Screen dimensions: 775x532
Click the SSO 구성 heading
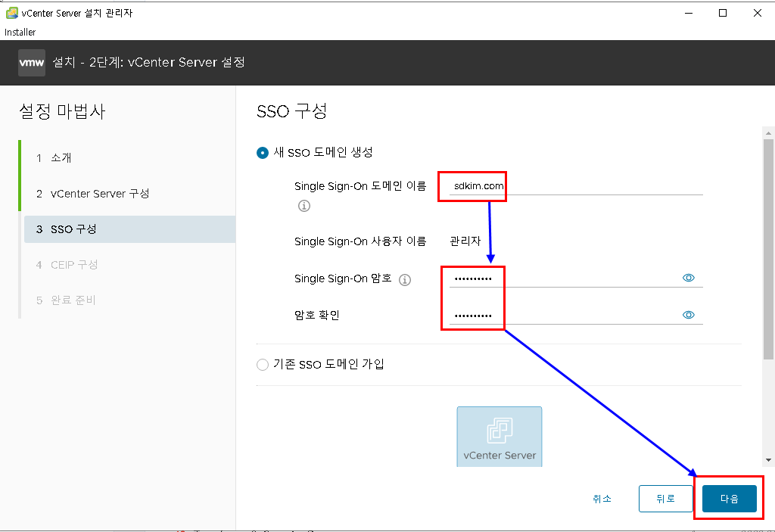(291, 111)
